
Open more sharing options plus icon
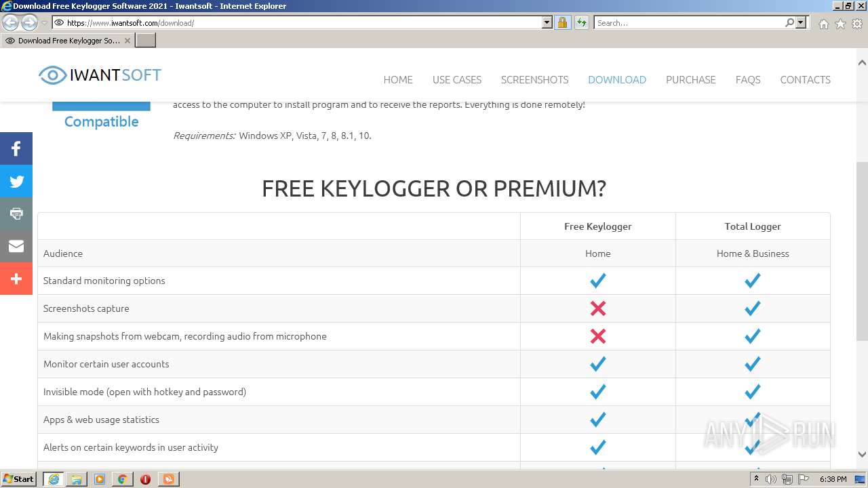[16, 279]
